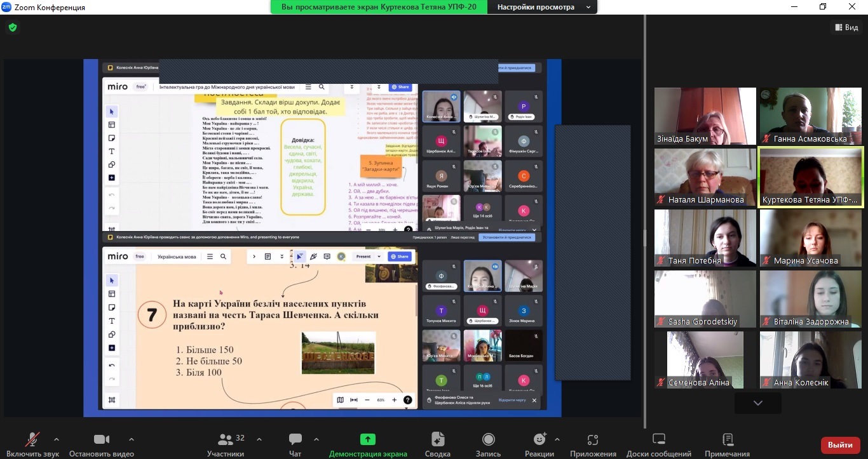Start recording with Запись button
This screenshot has height=459, width=868.
[x=489, y=444]
